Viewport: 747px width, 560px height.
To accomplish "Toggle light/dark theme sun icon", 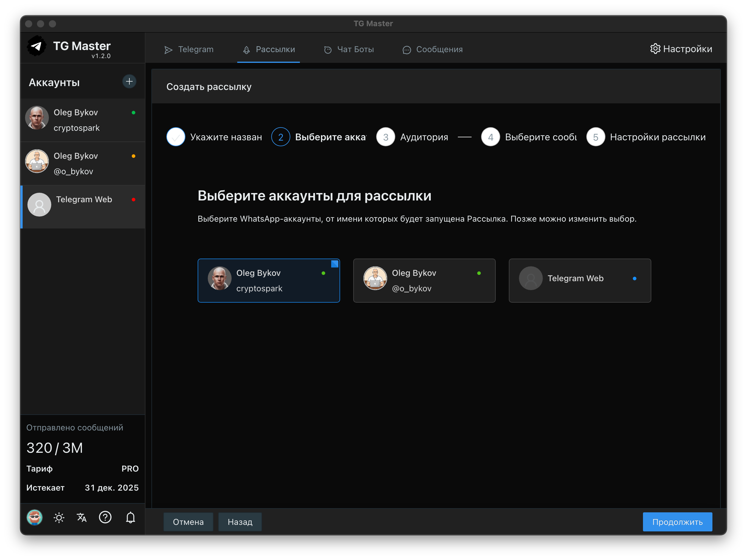I will 59,517.
